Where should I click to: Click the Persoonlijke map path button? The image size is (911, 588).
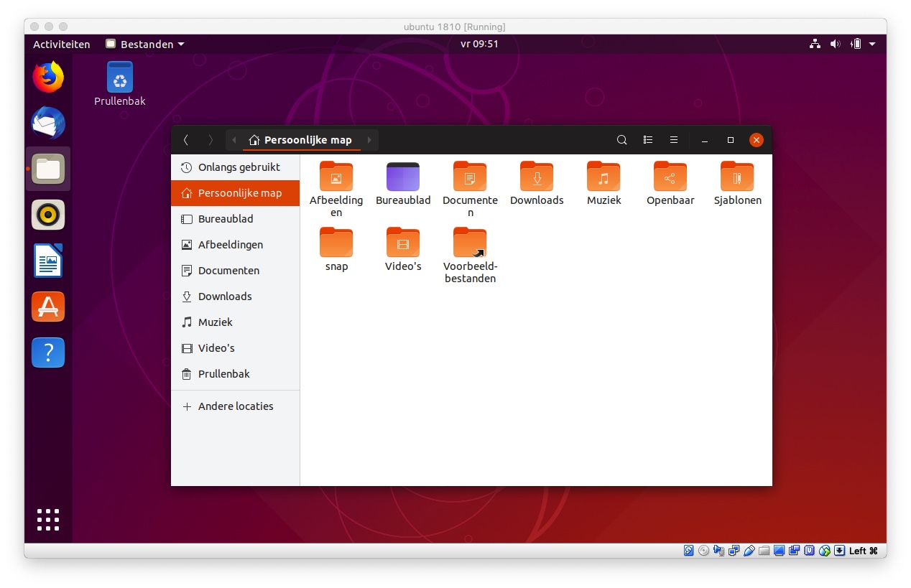coord(301,140)
